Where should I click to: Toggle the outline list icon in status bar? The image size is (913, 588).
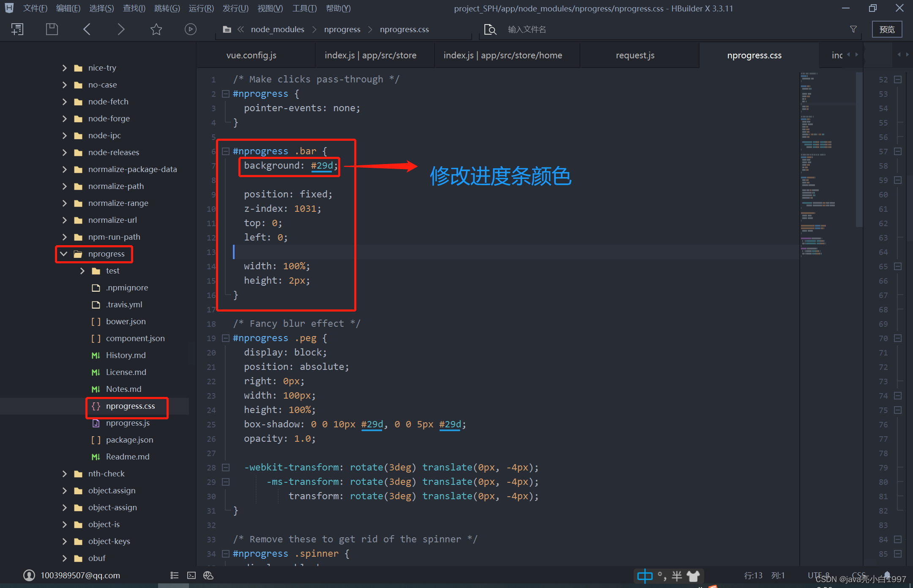point(175,575)
